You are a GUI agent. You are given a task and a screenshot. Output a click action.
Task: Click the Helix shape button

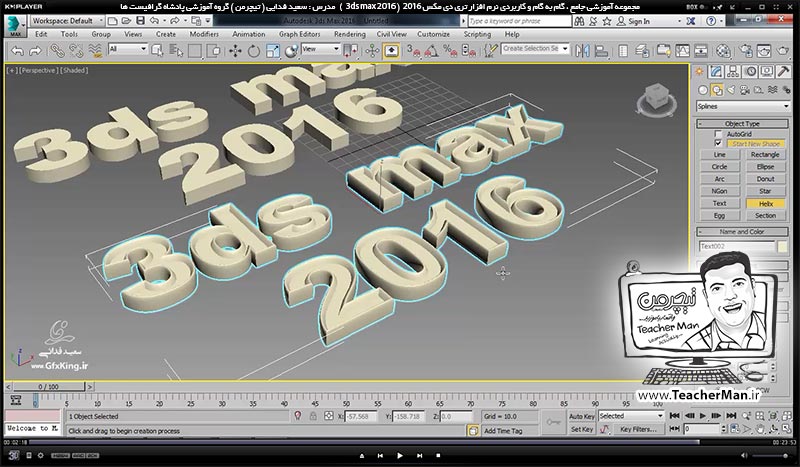[765, 203]
